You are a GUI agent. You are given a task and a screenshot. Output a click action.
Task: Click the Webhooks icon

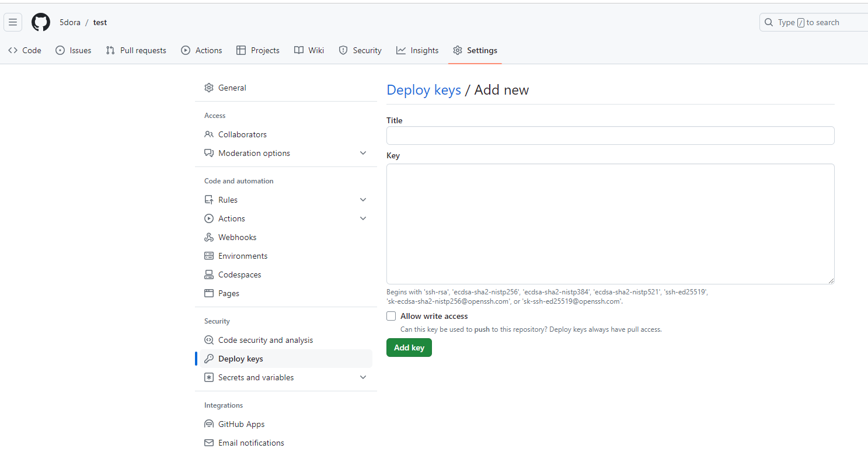pyautogui.click(x=209, y=237)
